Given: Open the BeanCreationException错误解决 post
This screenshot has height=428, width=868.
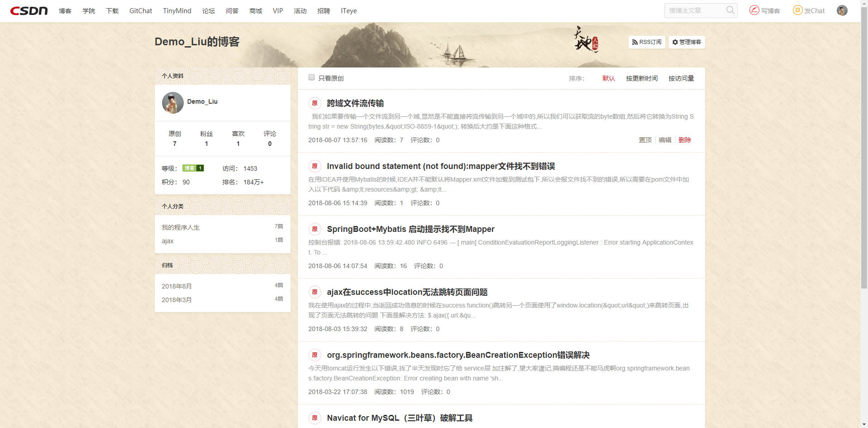Looking at the screenshot, I should [x=458, y=355].
